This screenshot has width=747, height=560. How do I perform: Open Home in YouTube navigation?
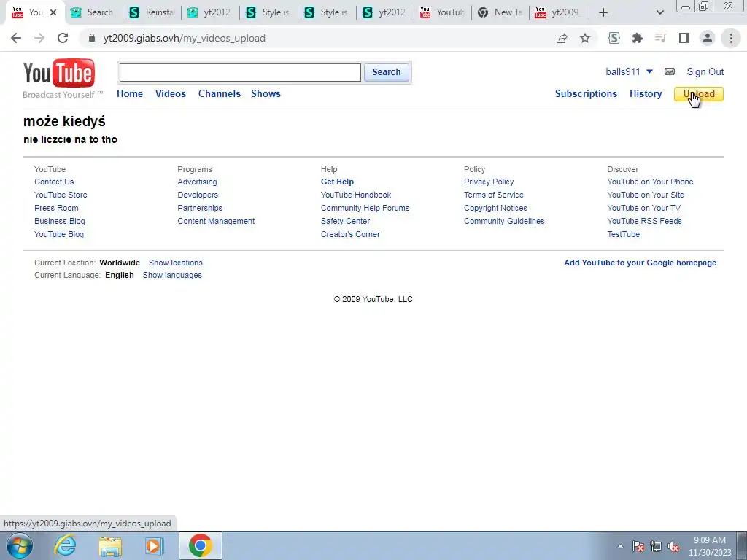click(x=130, y=94)
